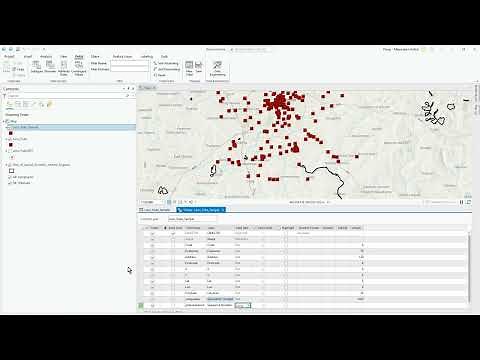The height and width of the screenshot is (360, 480).
Task: Open the Feature Layer ribbon tab
Action: click(x=122, y=56)
